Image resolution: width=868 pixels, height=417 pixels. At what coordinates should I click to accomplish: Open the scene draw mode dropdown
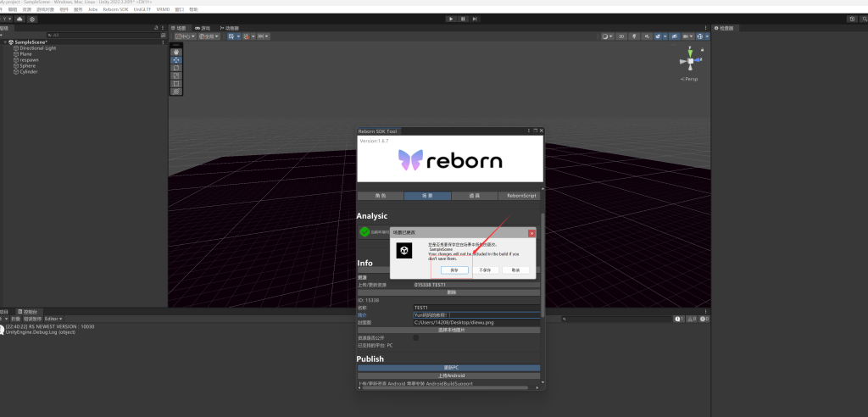pos(608,36)
